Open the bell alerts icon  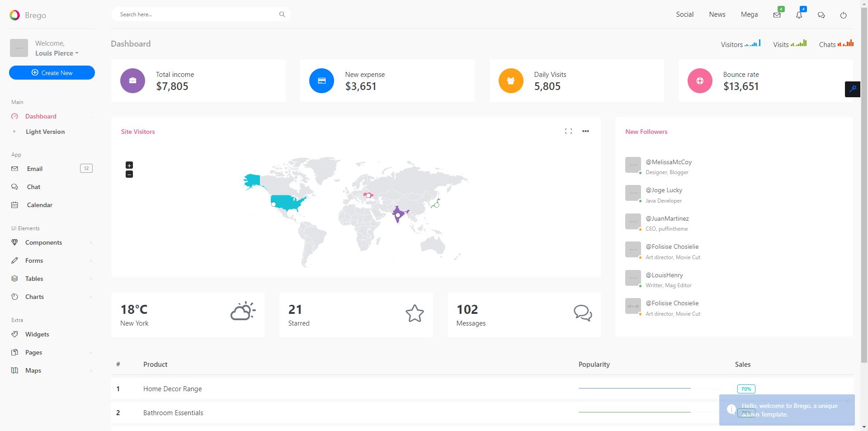(x=799, y=15)
